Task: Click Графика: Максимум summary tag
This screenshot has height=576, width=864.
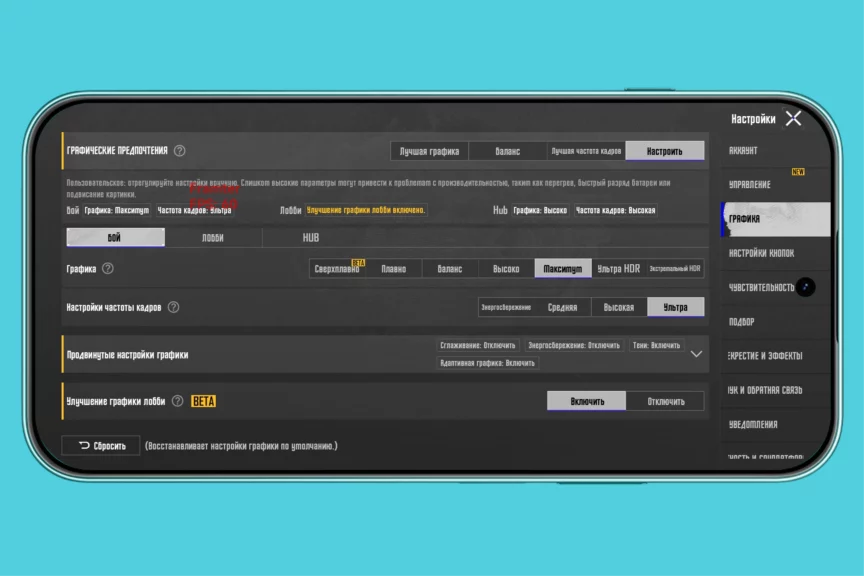Action: [116, 210]
